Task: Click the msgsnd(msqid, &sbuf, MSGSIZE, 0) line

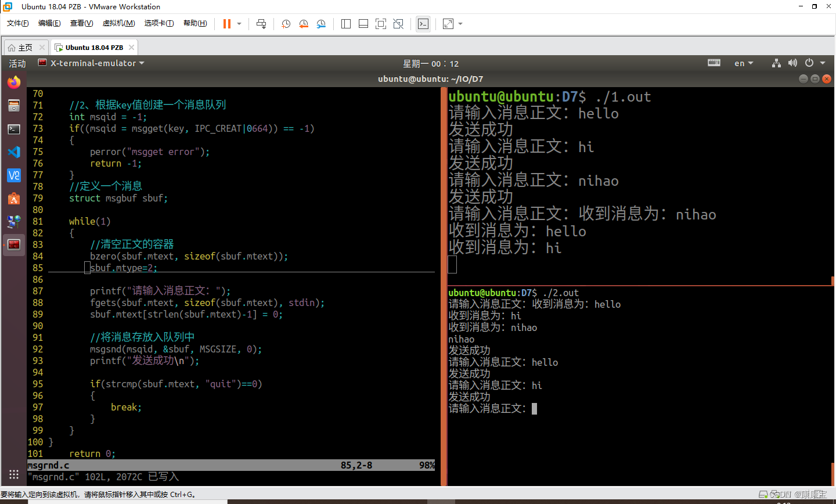Action: 176,349
